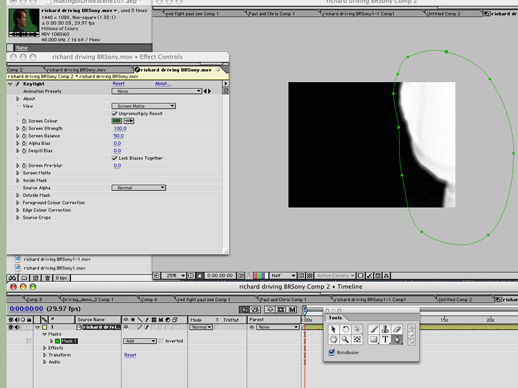
Task: Select the Rotation tool
Action: tap(345, 329)
